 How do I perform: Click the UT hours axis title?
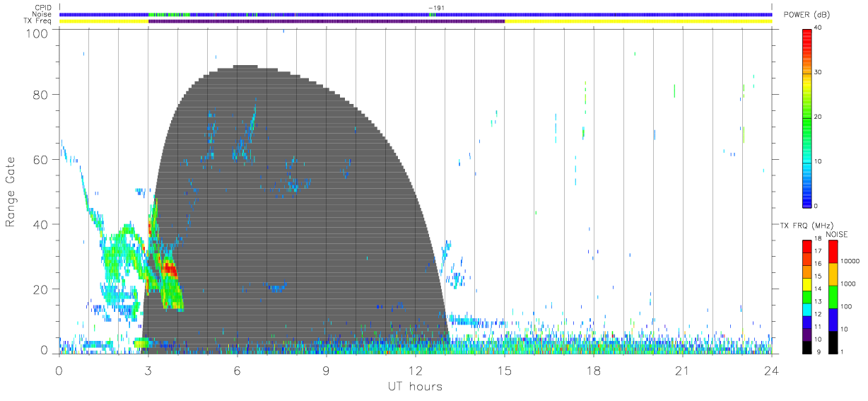click(414, 386)
